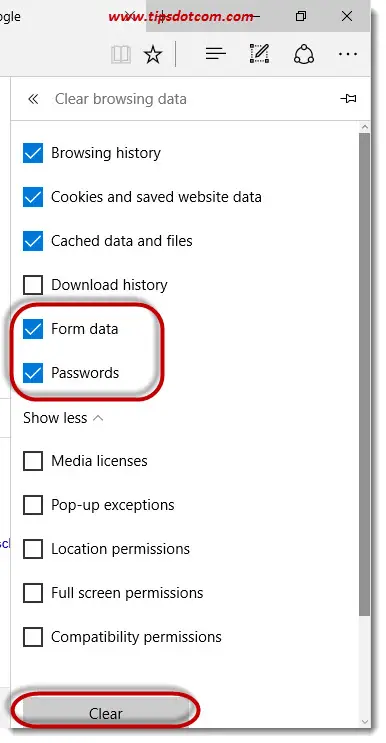This screenshot has width=386, height=743.
Task: Toggle the Form data checkbox
Action: pyautogui.click(x=33, y=329)
